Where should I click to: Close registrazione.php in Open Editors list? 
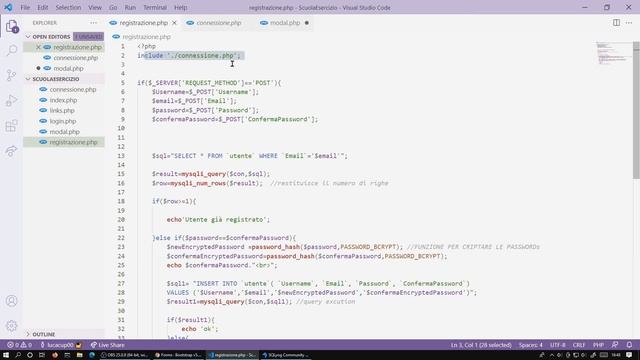(x=38, y=47)
